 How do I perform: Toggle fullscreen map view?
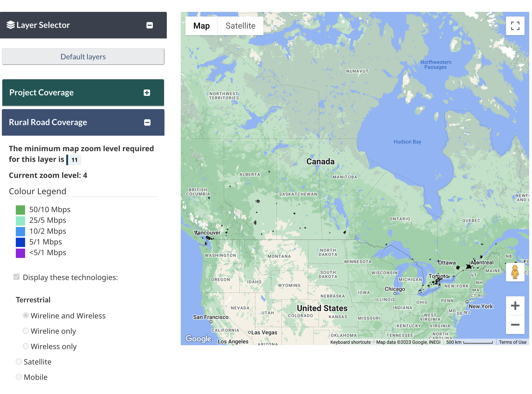coord(515,26)
